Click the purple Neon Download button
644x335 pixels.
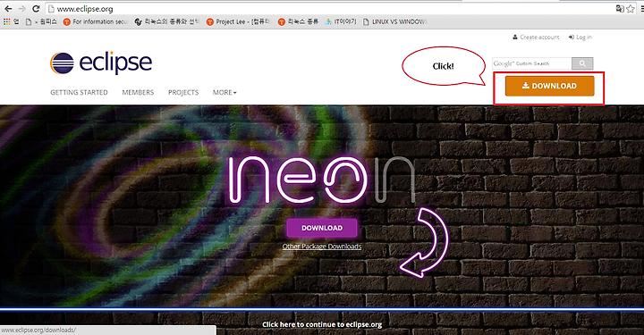point(322,228)
